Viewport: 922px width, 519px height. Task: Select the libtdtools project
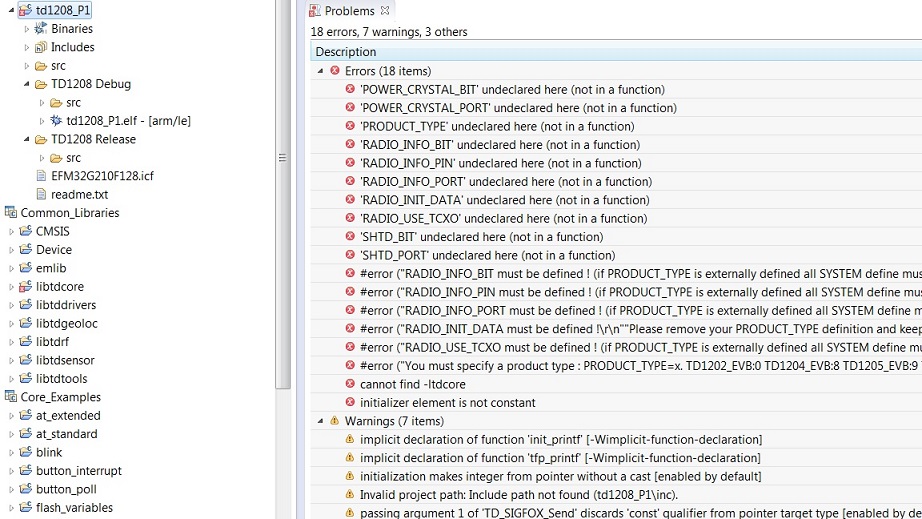coord(62,379)
